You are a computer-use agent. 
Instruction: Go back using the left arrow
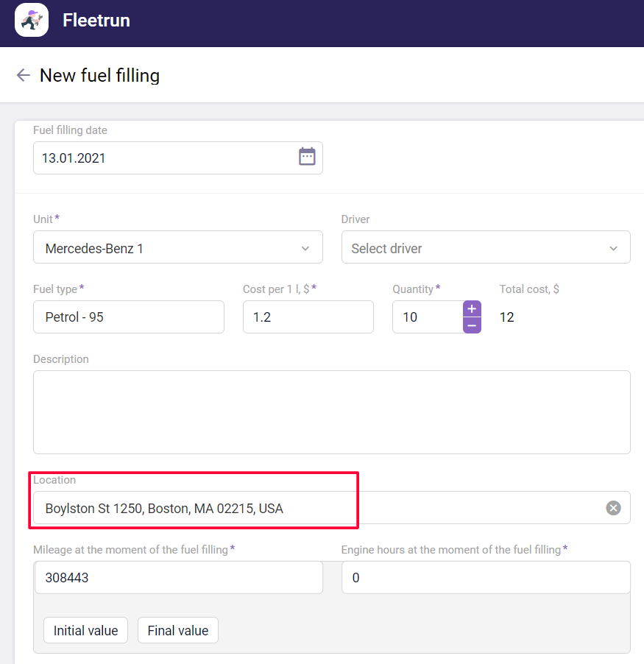point(23,75)
